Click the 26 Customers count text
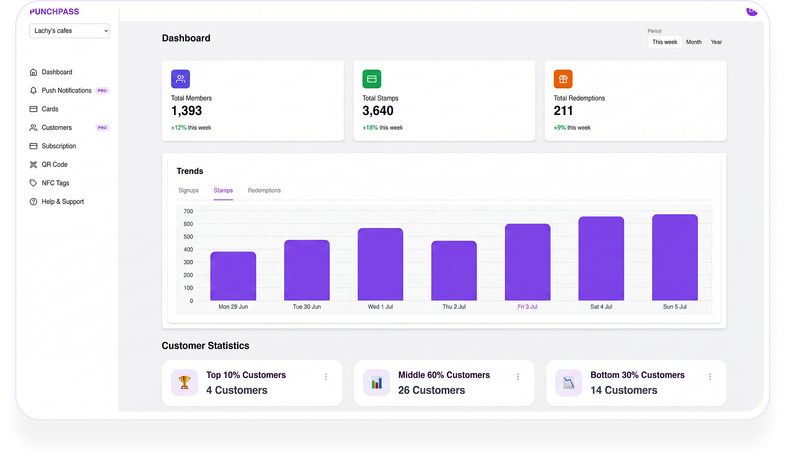Viewport: 786px width, 461px height. [x=432, y=390]
